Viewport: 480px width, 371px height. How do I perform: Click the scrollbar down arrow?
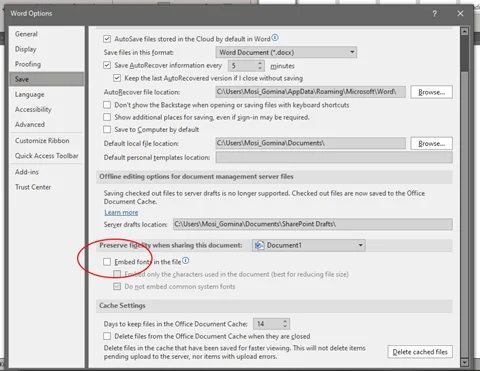coord(464,362)
